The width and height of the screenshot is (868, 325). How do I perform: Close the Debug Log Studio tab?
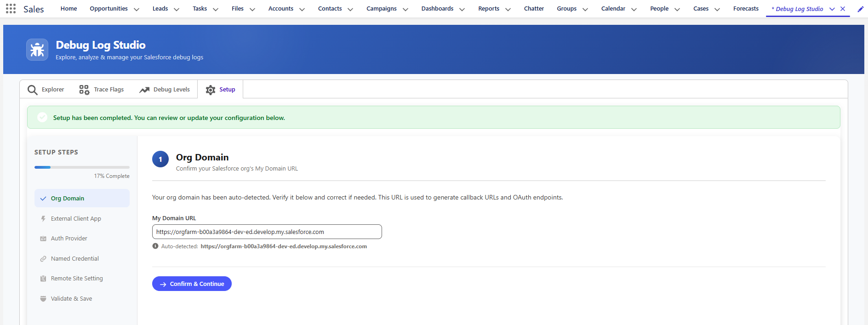[843, 9]
